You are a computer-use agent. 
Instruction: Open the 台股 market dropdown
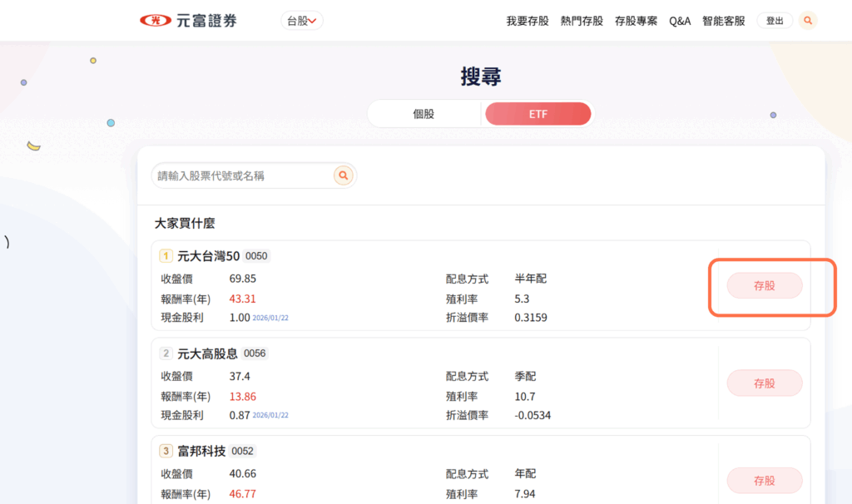click(302, 21)
